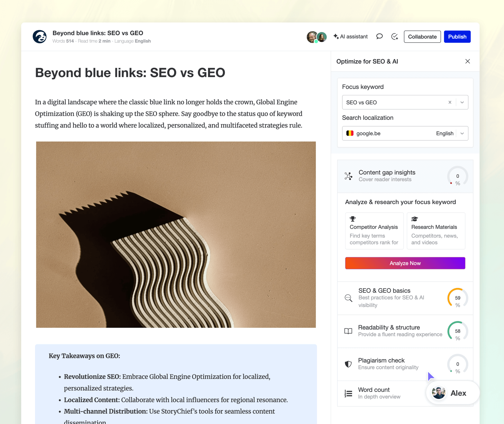Select the wavy sculpture article image

point(176,234)
